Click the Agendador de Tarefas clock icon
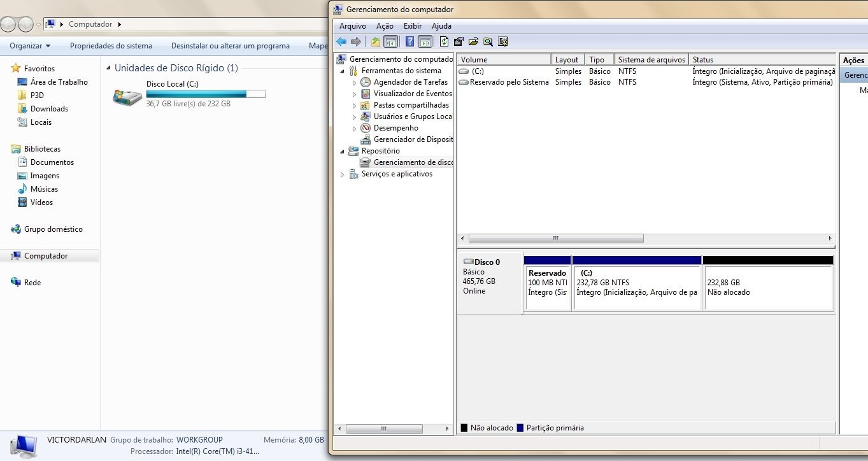Screen dimensions: 868x461 [366, 82]
